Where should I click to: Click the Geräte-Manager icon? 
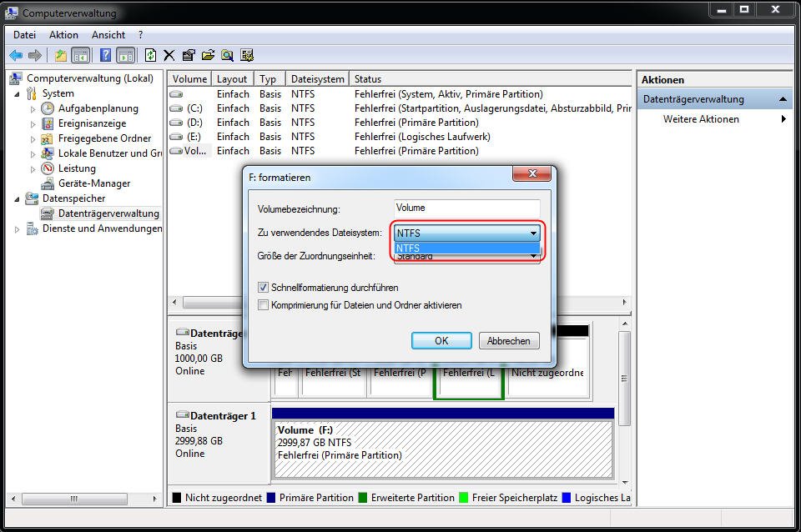click(48, 183)
